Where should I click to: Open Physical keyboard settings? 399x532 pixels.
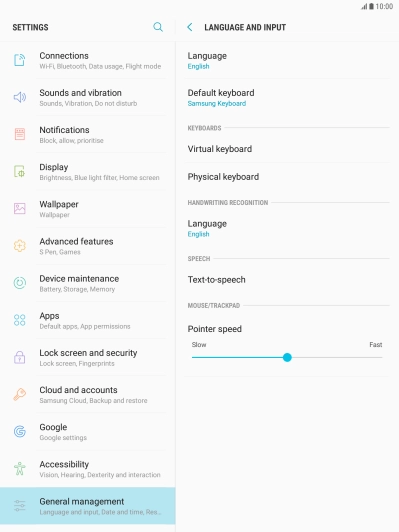click(287, 177)
